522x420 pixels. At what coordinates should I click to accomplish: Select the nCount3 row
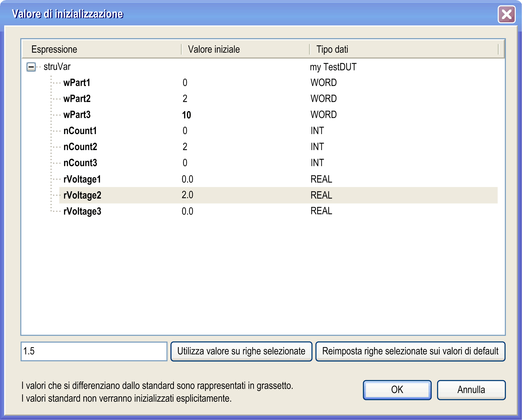coord(80,163)
